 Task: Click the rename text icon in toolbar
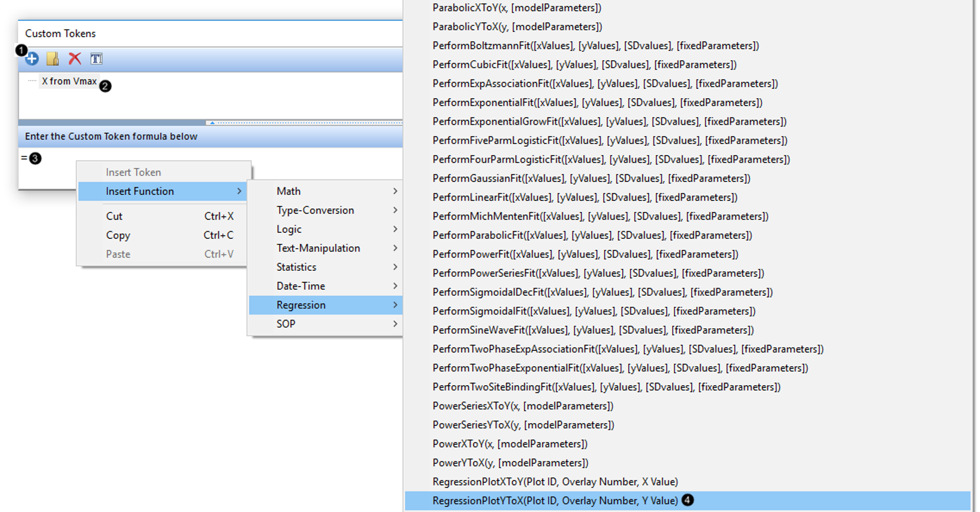pos(97,58)
